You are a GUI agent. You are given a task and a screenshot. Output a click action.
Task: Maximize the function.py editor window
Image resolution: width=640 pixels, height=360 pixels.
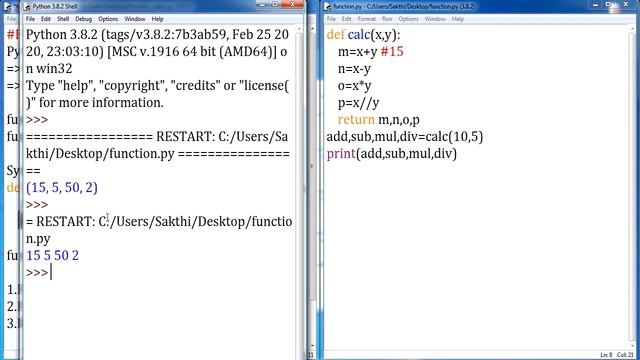[x=608, y=4]
